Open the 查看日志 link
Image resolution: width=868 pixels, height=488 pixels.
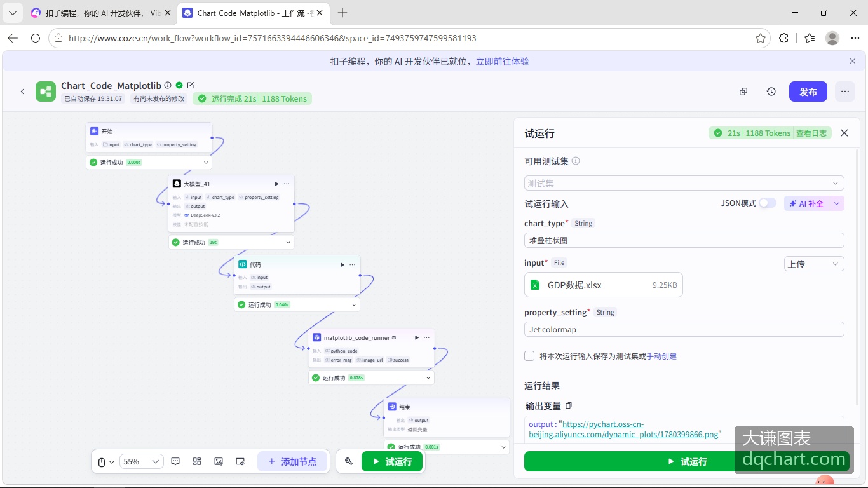coord(811,133)
